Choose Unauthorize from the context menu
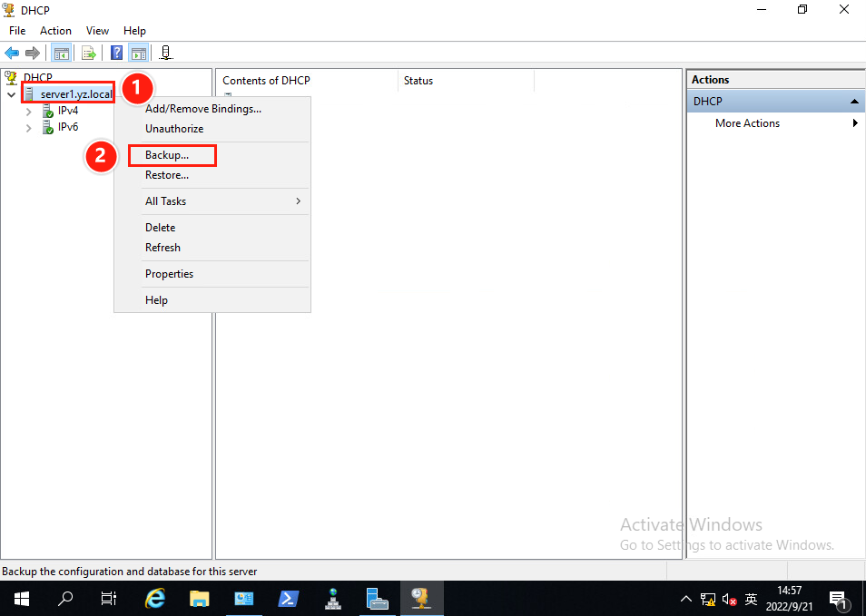 pyautogui.click(x=173, y=128)
